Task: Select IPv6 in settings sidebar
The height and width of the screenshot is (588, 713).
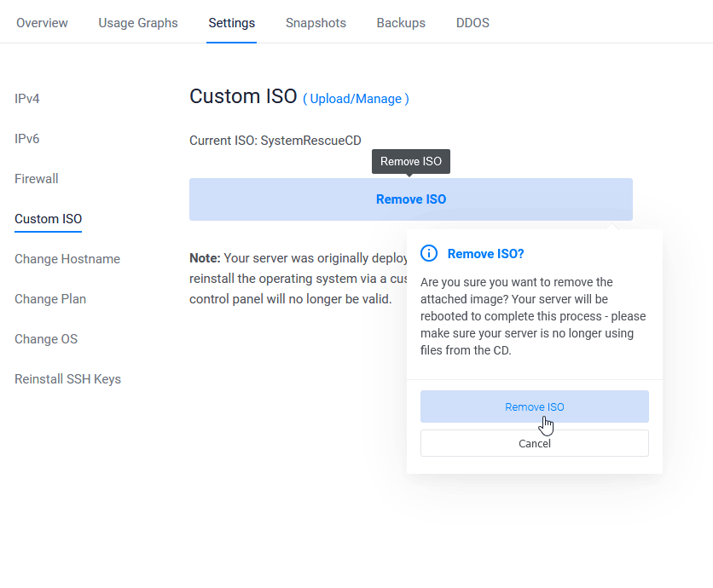Action: click(x=27, y=139)
